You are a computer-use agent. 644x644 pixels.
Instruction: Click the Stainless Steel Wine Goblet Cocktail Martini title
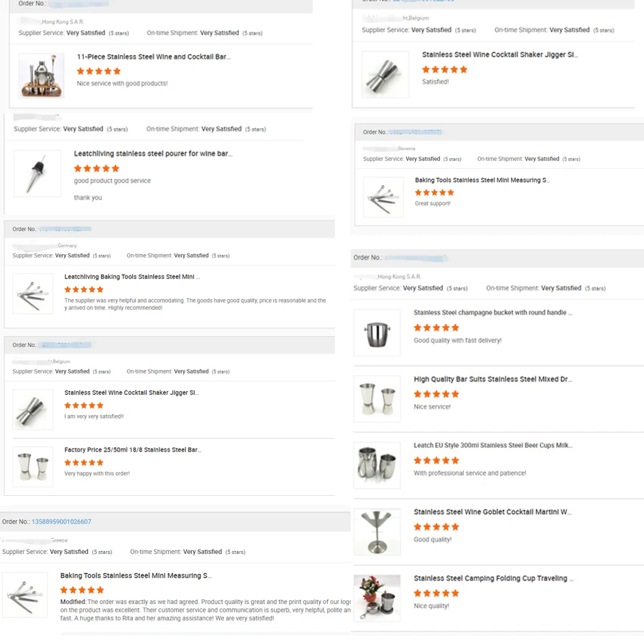point(492,512)
